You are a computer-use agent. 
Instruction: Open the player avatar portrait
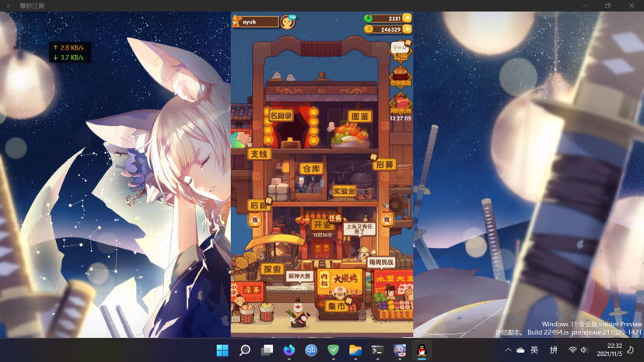point(288,22)
